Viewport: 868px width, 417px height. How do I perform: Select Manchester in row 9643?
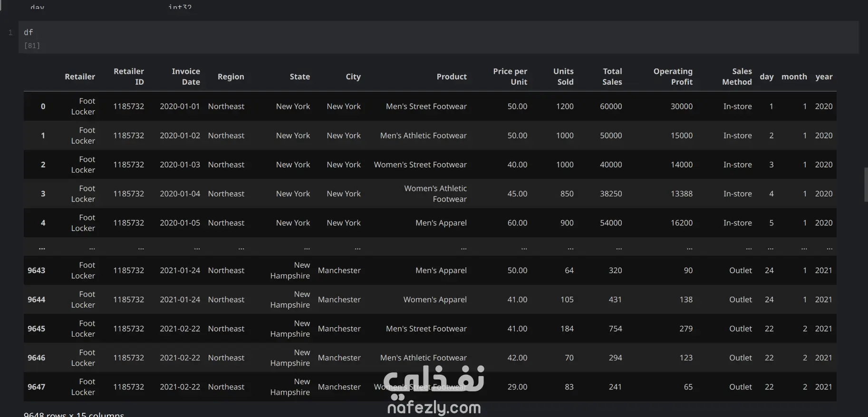tap(339, 270)
